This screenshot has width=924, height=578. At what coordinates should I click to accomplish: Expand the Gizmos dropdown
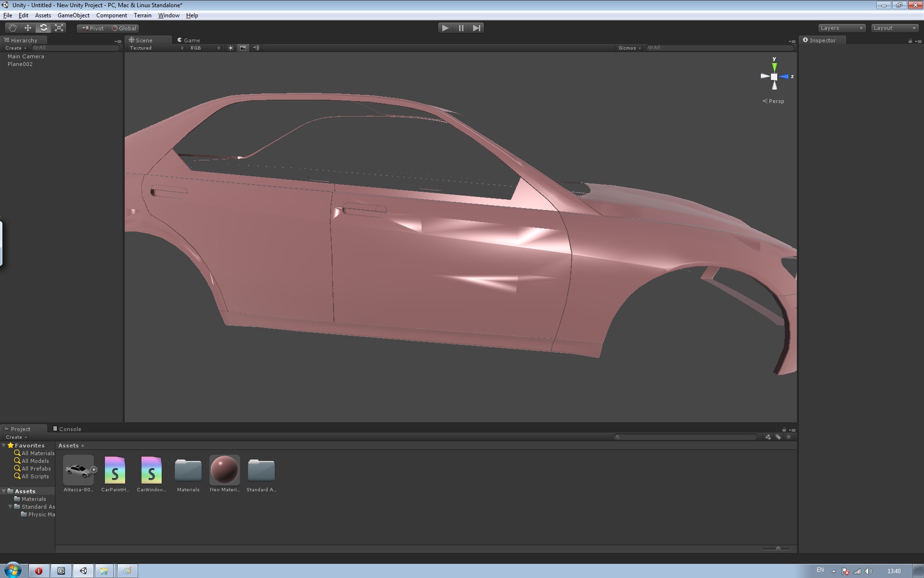click(629, 48)
